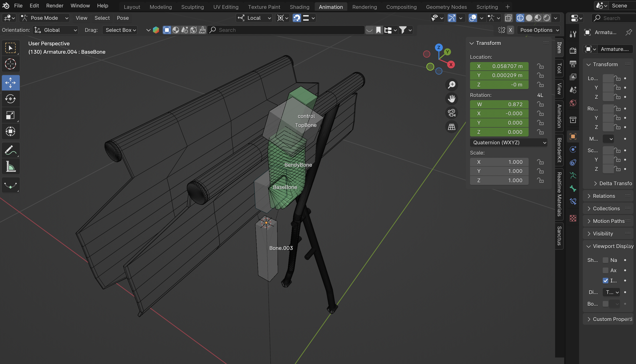Switch to Geometry Nodes workspace tab
636x364 pixels.
point(447,7)
